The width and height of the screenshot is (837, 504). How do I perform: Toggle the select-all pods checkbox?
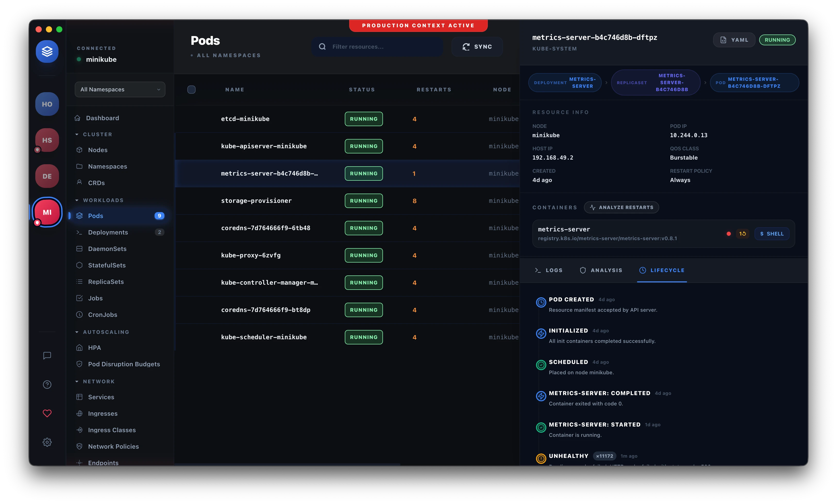coord(191,90)
